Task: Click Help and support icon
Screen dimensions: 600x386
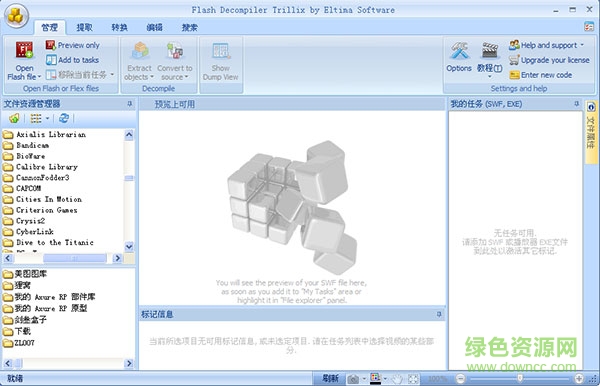Action: pyautogui.click(x=514, y=45)
